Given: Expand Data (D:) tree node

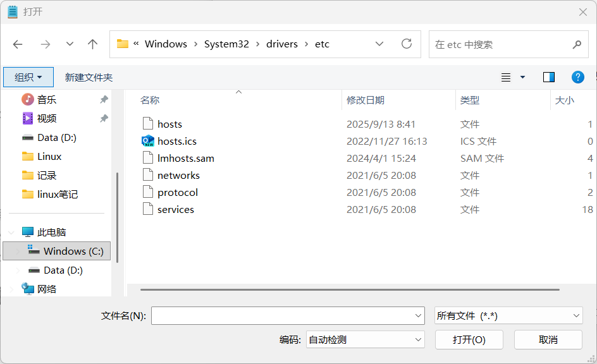Looking at the screenshot, I should 18,270.
